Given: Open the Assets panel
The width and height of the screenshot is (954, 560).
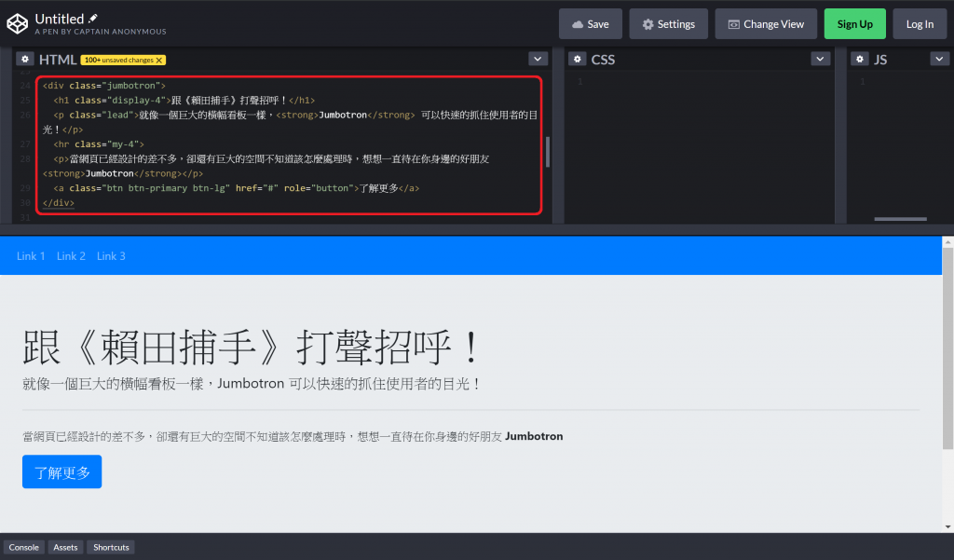Looking at the screenshot, I should tap(66, 547).
